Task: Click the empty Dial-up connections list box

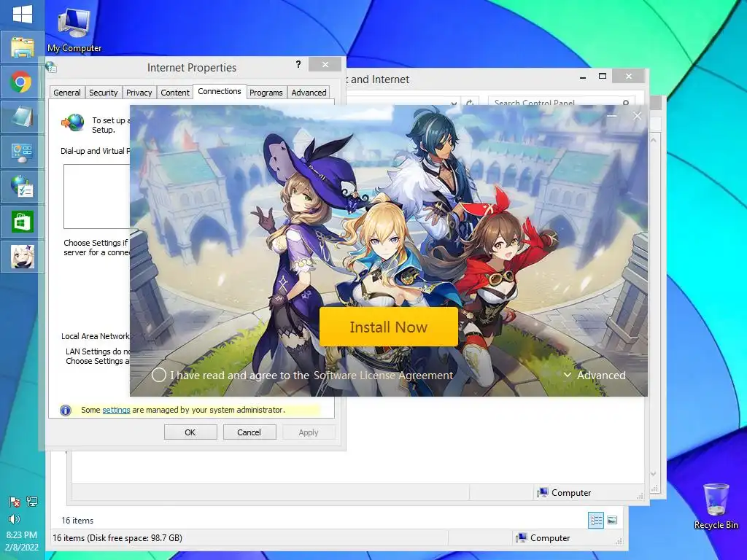Action: [97, 196]
